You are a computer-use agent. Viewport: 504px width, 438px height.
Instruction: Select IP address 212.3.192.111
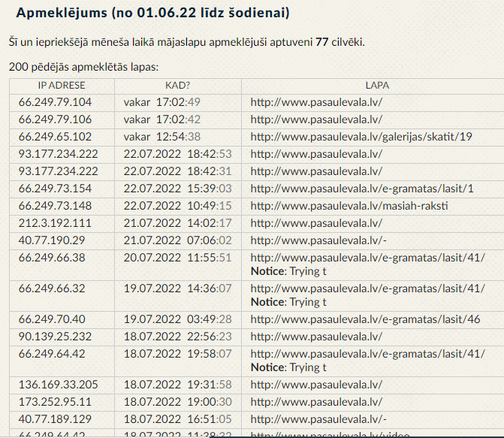55,223
